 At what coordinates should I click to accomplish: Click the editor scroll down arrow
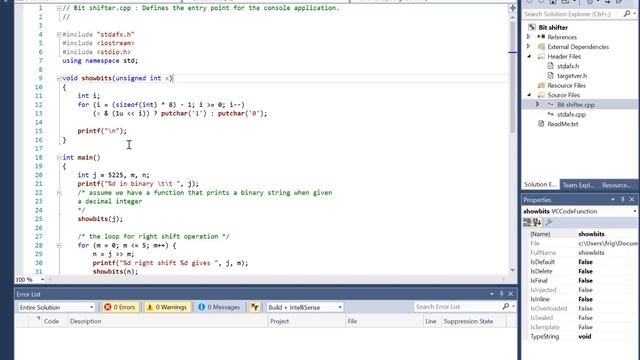pyautogui.click(x=513, y=270)
